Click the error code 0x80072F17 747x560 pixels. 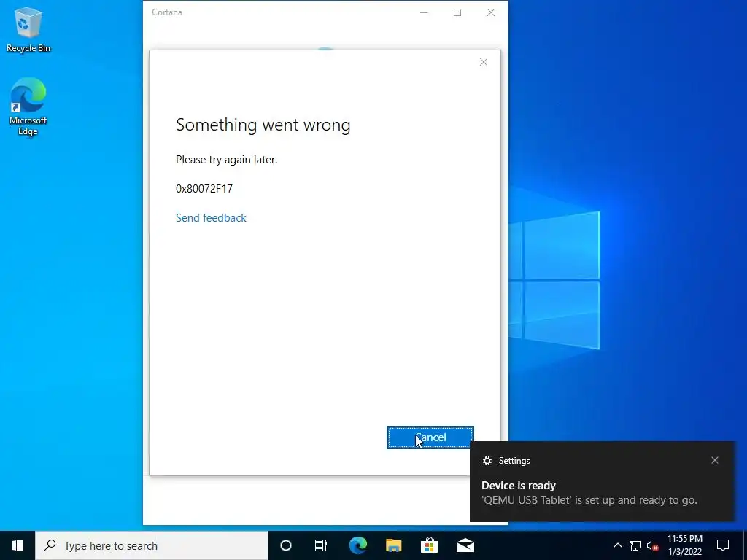tap(204, 189)
